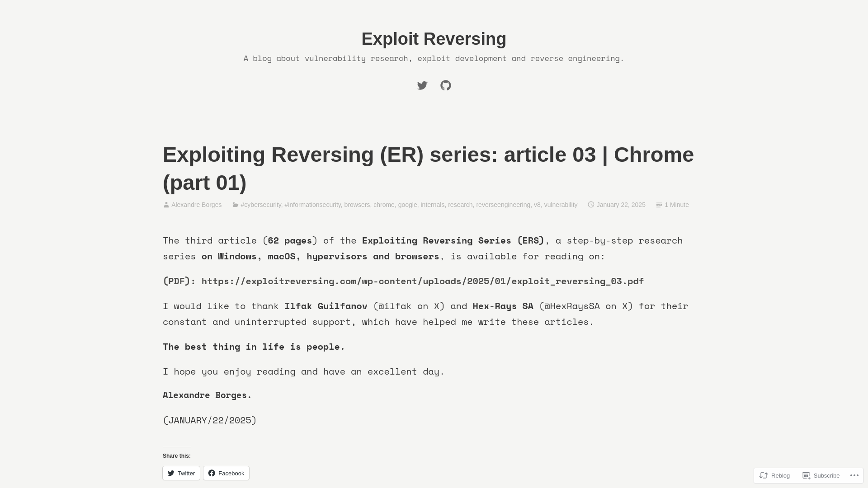This screenshot has height=488, width=868.
Task: Click the v8 tag in post metadata
Action: (537, 204)
